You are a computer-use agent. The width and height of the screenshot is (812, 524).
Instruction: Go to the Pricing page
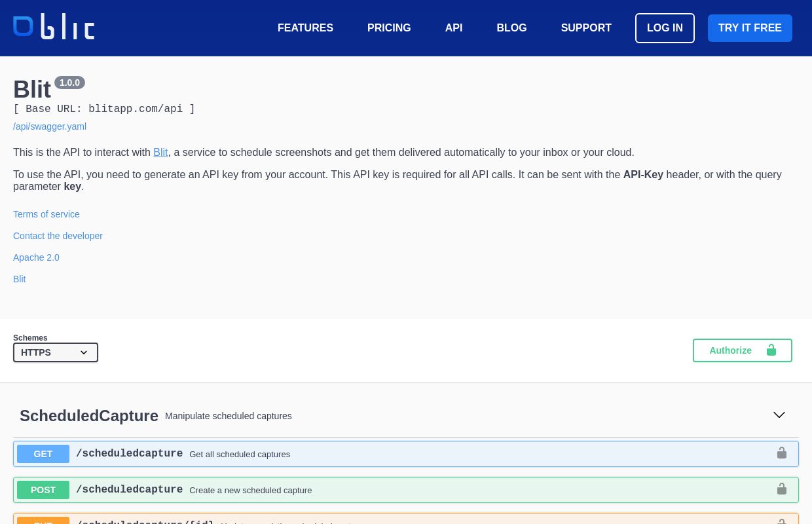point(389,28)
